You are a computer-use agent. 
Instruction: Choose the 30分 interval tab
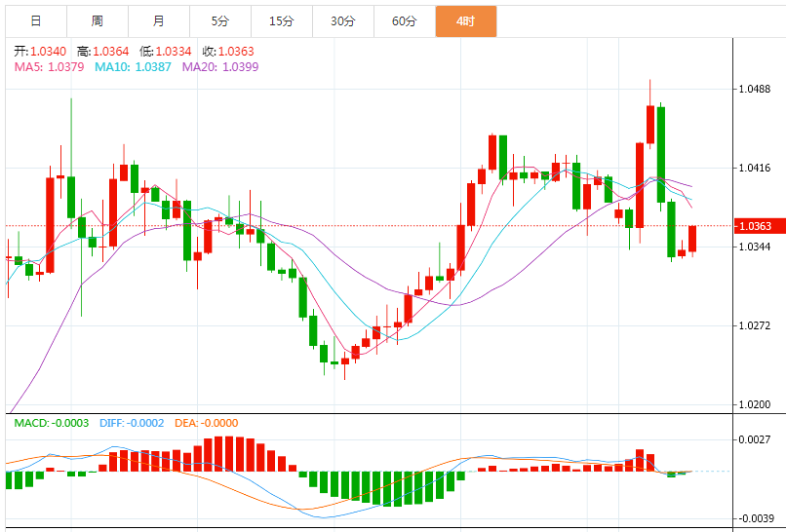pyautogui.click(x=343, y=21)
